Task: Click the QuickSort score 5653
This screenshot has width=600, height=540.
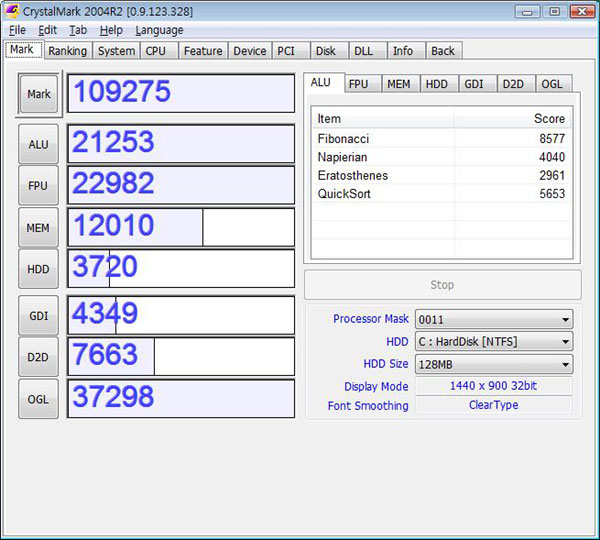Action: [552, 194]
